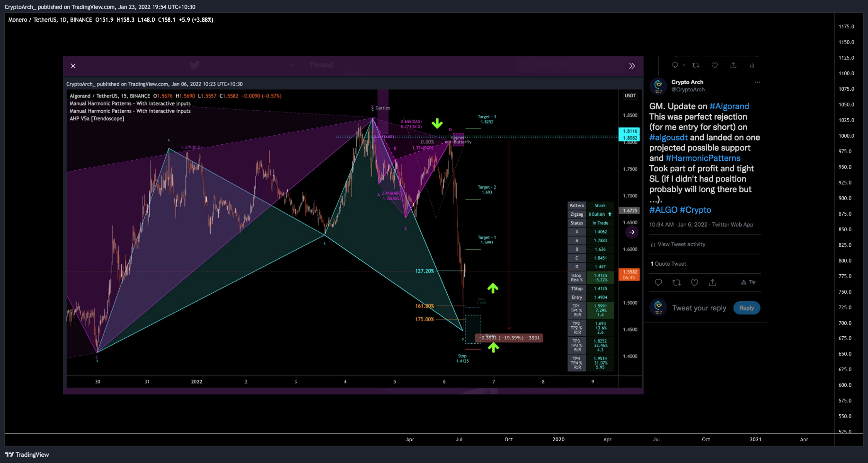
Task: Click the Tip button on the tweet
Action: tap(748, 282)
